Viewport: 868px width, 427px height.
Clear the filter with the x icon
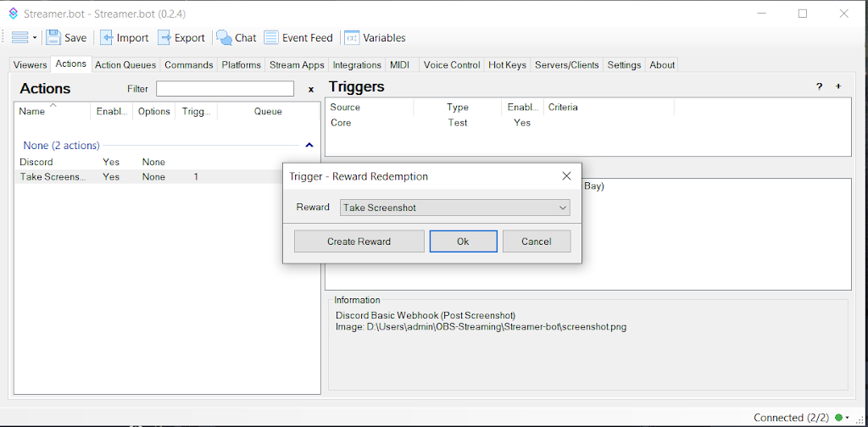[x=310, y=89]
